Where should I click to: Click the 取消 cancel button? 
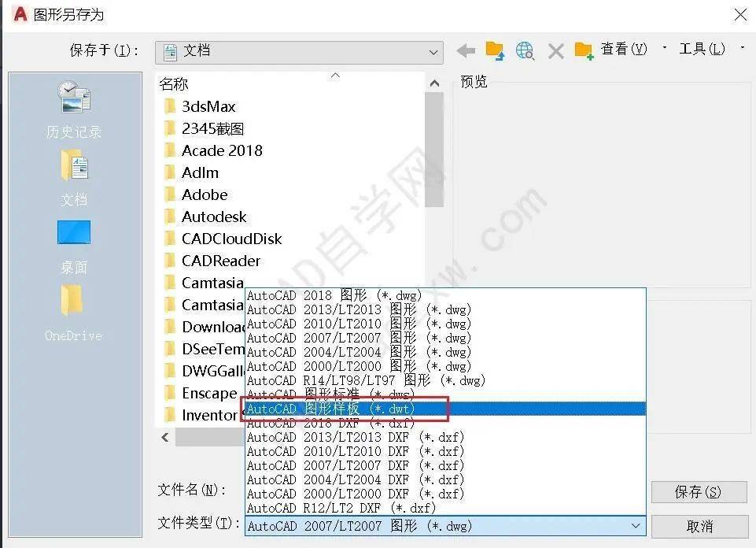point(699,526)
